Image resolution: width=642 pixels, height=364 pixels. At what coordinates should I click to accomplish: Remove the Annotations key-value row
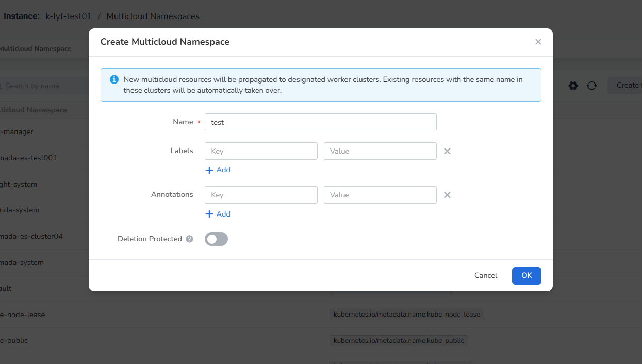point(447,195)
